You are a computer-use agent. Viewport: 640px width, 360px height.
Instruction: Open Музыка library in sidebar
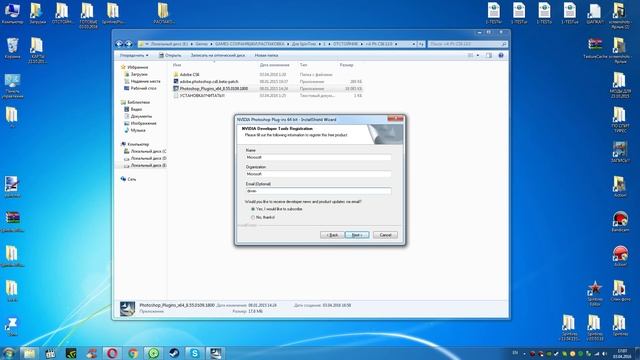(x=138, y=130)
